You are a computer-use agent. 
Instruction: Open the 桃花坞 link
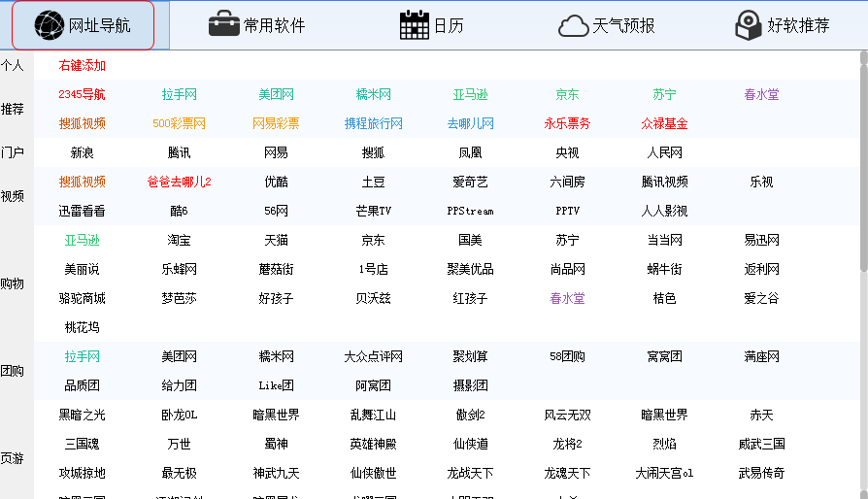pyautogui.click(x=82, y=327)
